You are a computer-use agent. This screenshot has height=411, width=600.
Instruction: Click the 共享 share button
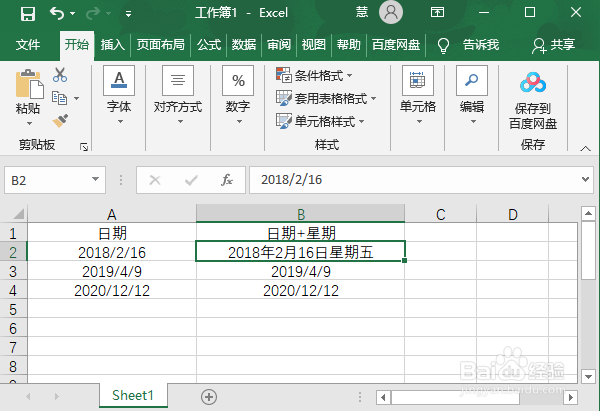pyautogui.click(x=554, y=45)
